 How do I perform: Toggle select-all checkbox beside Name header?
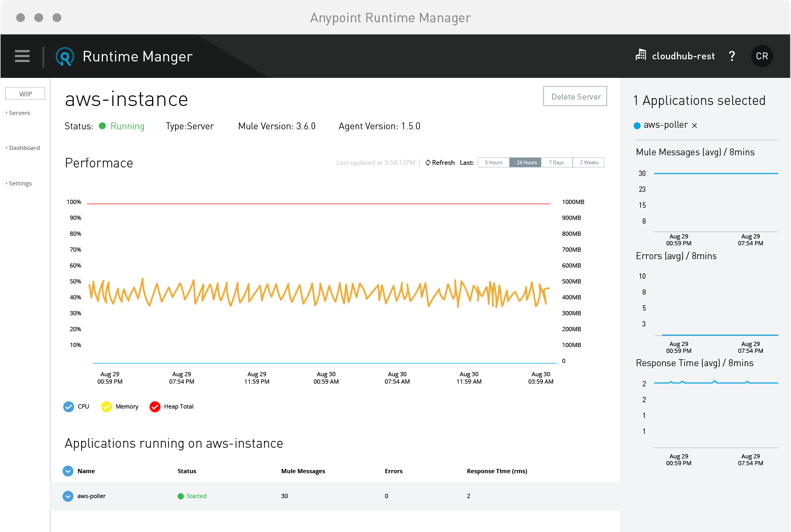click(x=68, y=471)
